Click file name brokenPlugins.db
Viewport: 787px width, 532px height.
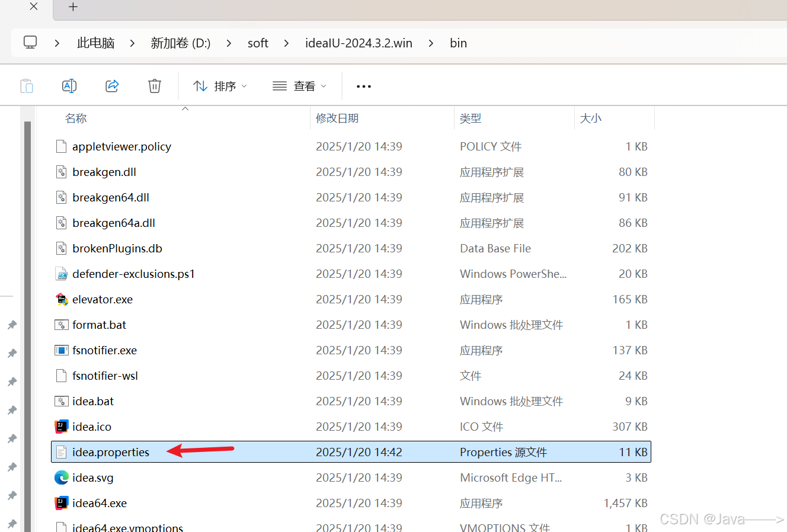117,248
